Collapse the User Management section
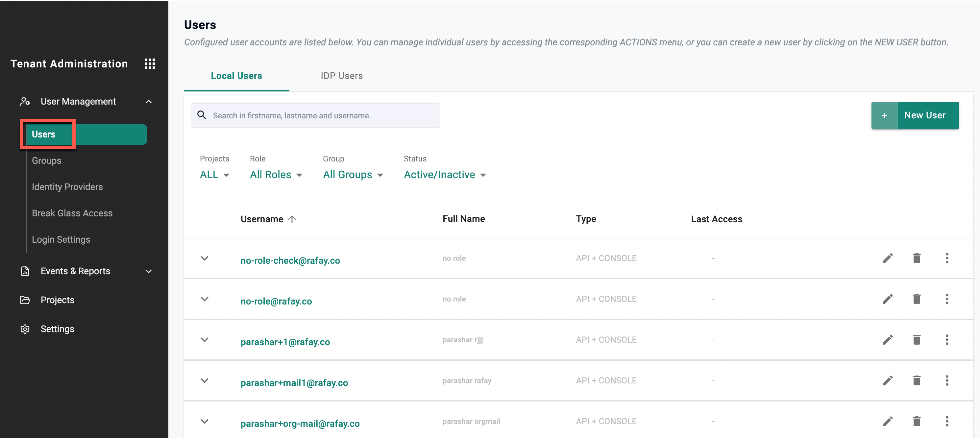 [148, 102]
